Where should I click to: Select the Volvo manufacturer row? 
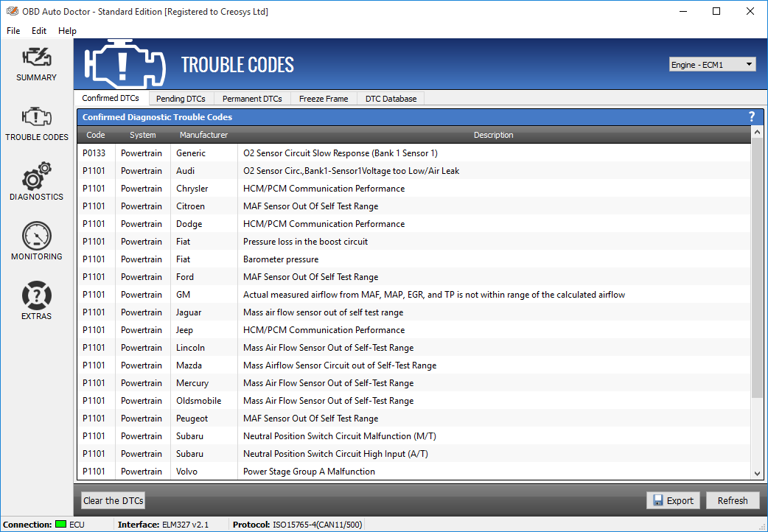414,471
